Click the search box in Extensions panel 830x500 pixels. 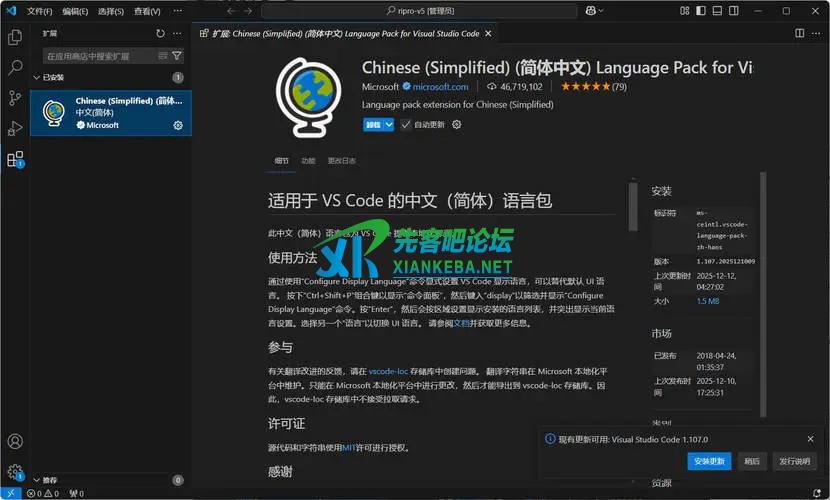[x=100, y=56]
